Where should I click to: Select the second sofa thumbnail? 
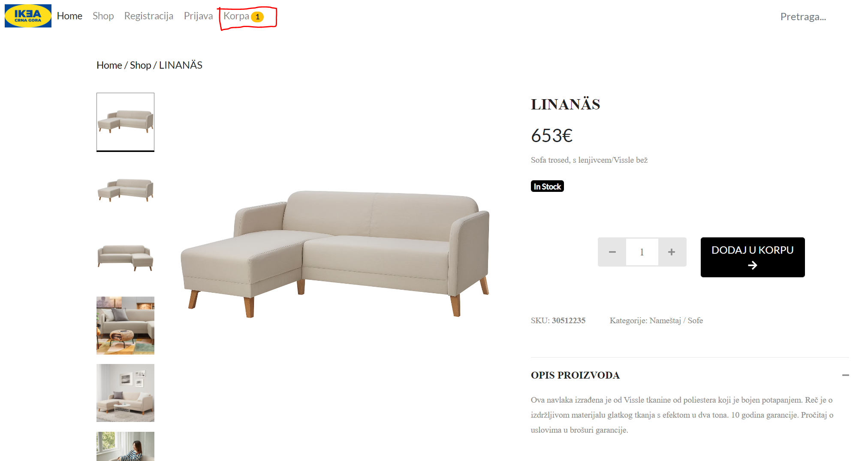(x=125, y=190)
